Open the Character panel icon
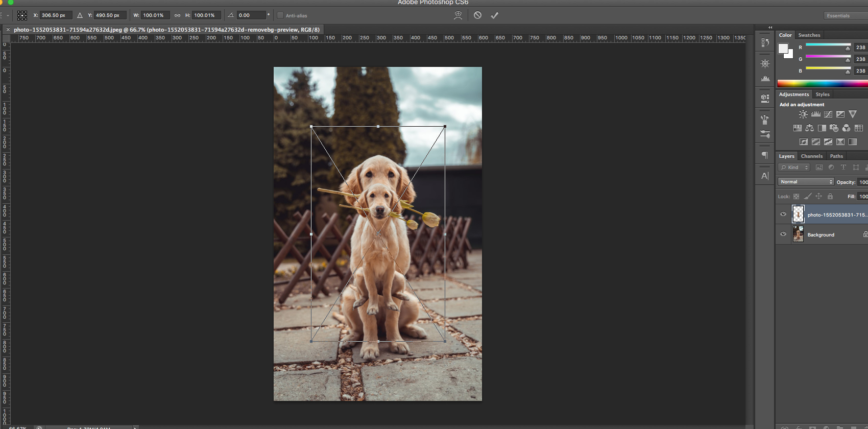Screen dimensions: 868x429 click(765, 176)
